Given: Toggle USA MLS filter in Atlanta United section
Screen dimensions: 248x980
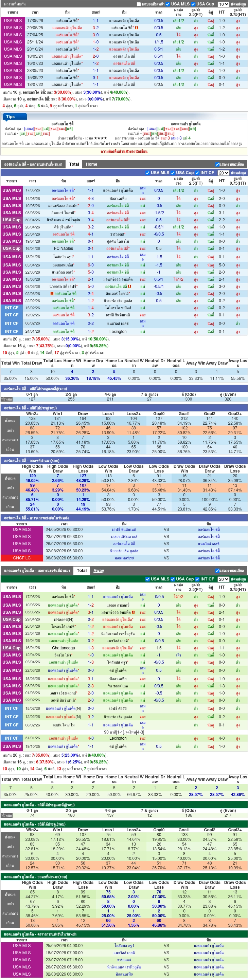Looking at the screenshot, I should 147,579.
